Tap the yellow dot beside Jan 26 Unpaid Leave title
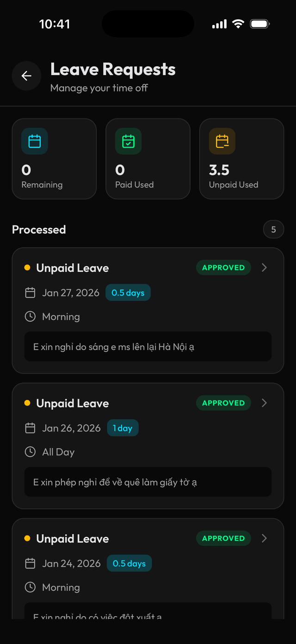296x644 pixels. pyautogui.click(x=27, y=403)
